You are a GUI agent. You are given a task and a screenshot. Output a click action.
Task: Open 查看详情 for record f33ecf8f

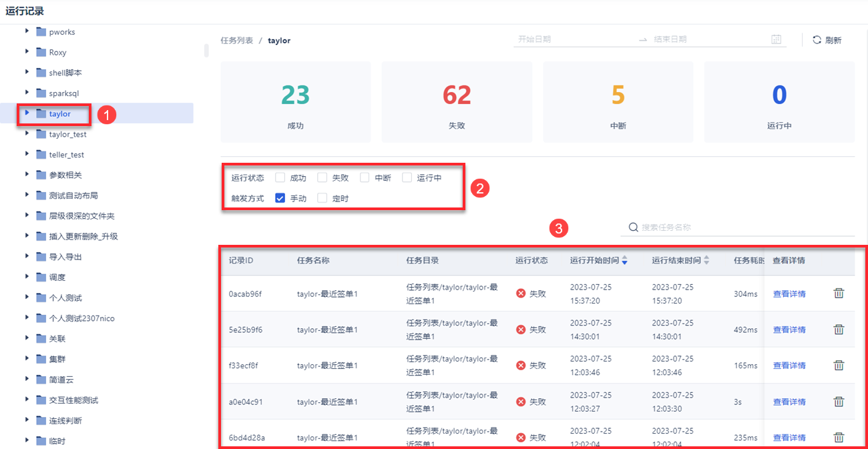[789, 366]
